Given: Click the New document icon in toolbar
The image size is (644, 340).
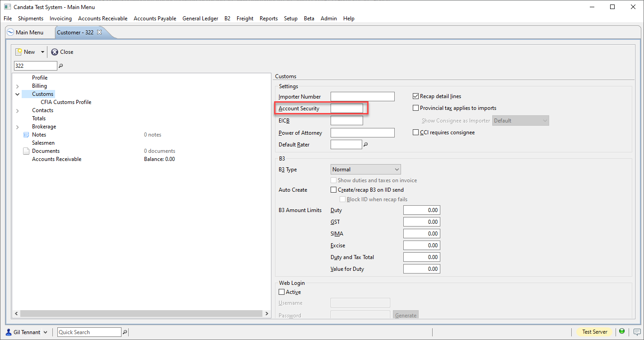Looking at the screenshot, I should point(19,52).
